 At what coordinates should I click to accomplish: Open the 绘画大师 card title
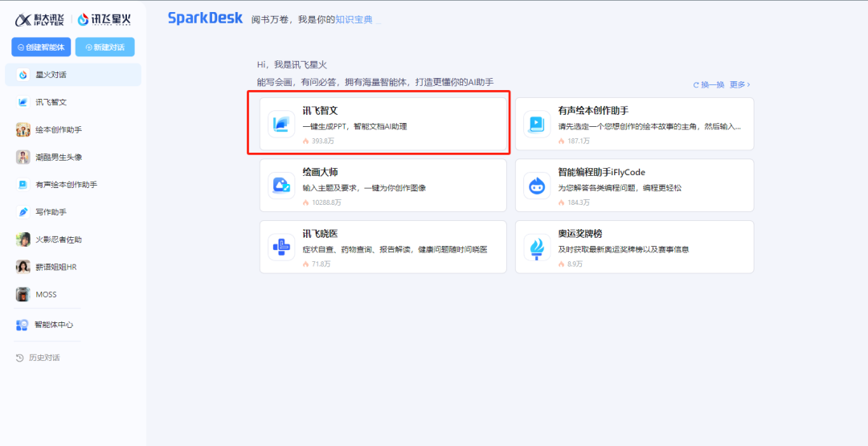click(320, 173)
